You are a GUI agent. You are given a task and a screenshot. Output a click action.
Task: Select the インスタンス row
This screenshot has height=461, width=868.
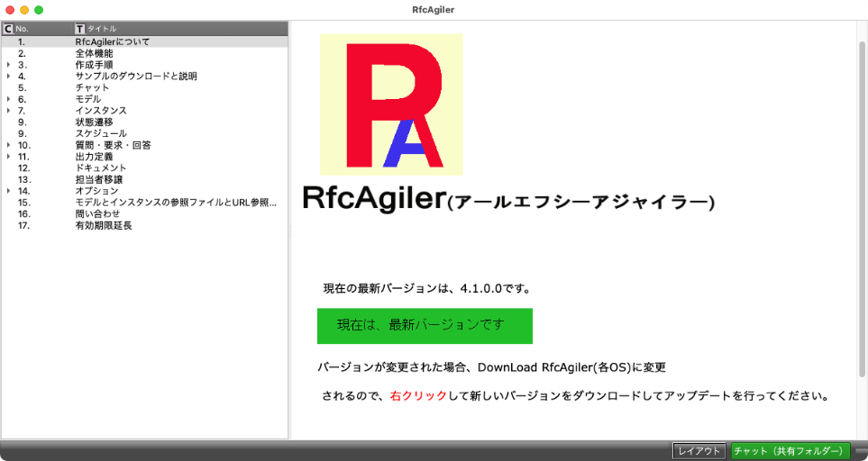[x=144, y=111]
